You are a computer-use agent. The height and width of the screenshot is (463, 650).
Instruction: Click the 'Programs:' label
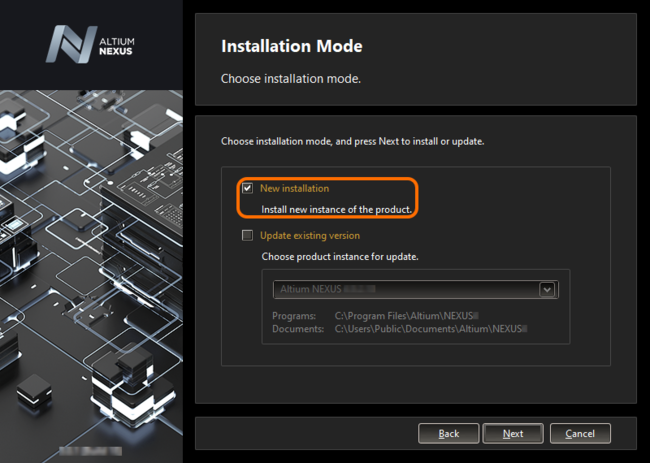point(294,316)
